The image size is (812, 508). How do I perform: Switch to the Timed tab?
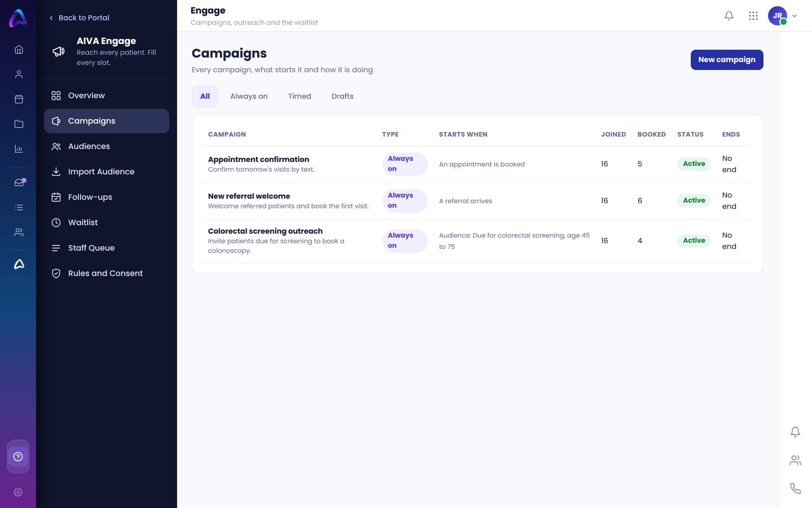(x=299, y=97)
